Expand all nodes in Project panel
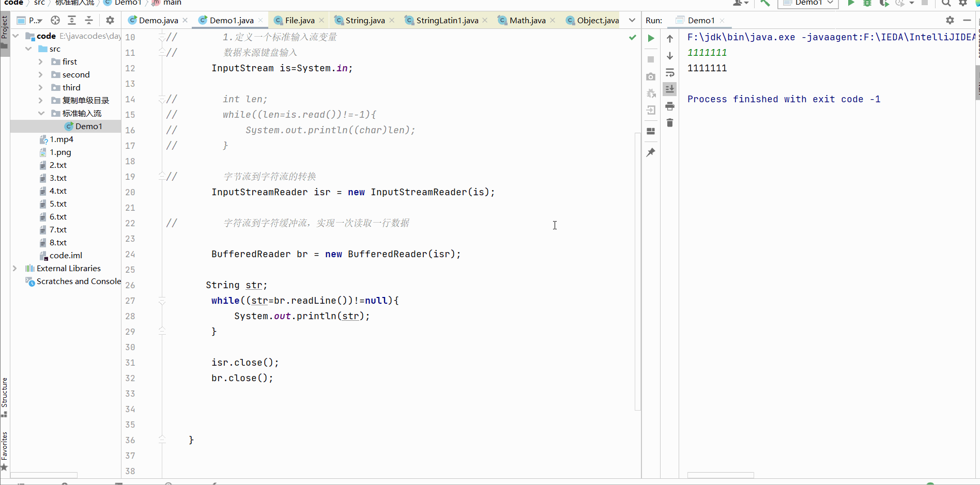980x485 pixels. click(x=72, y=20)
